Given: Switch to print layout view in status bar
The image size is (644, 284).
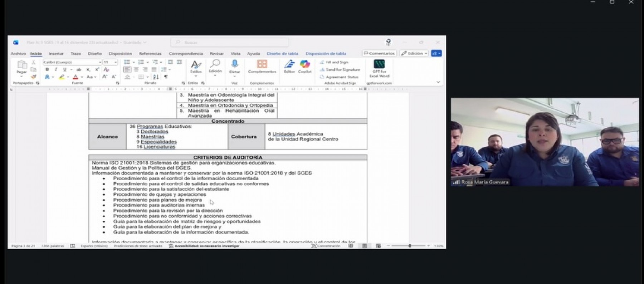Looking at the screenshot, I should pos(365,246).
